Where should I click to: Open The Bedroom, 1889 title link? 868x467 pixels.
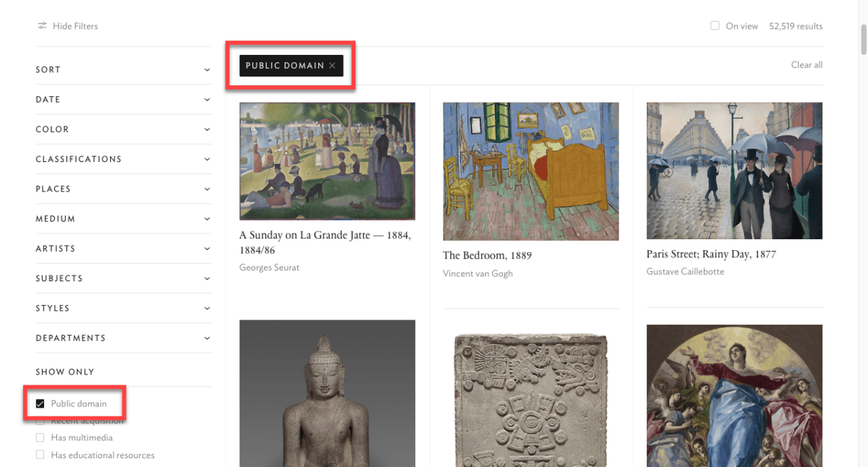tap(487, 255)
